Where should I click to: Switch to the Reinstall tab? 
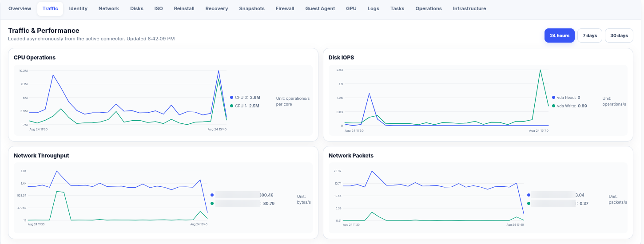[184, 8]
